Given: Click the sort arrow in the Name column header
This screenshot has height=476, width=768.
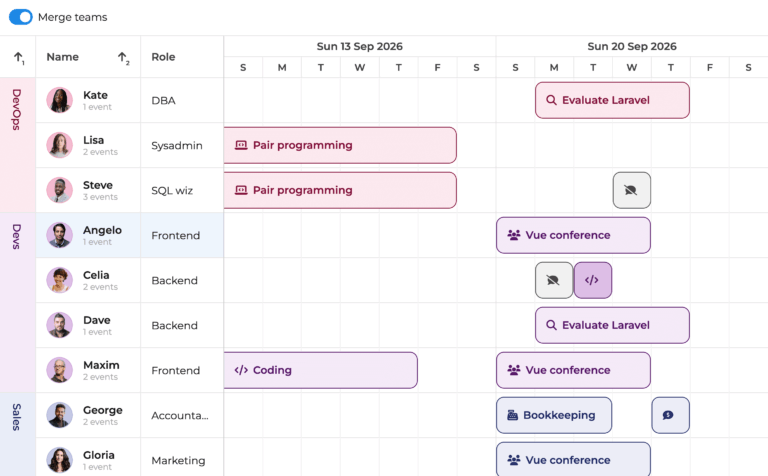Looking at the screenshot, I should coord(123,58).
